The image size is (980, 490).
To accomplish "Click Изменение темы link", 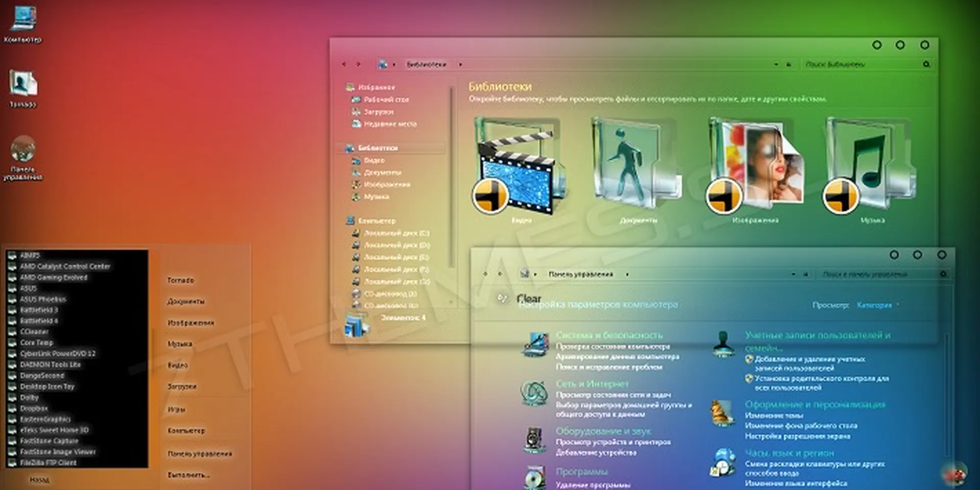I will click(774, 415).
